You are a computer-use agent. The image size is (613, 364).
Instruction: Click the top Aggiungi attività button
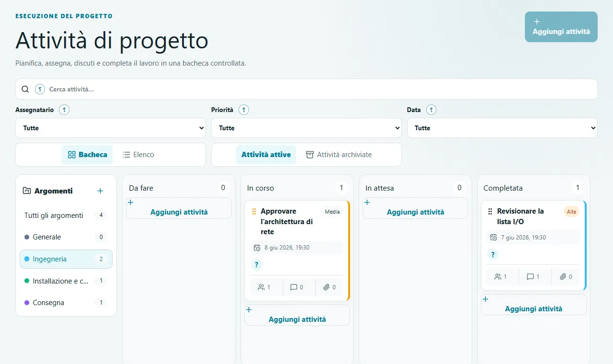pyautogui.click(x=561, y=27)
